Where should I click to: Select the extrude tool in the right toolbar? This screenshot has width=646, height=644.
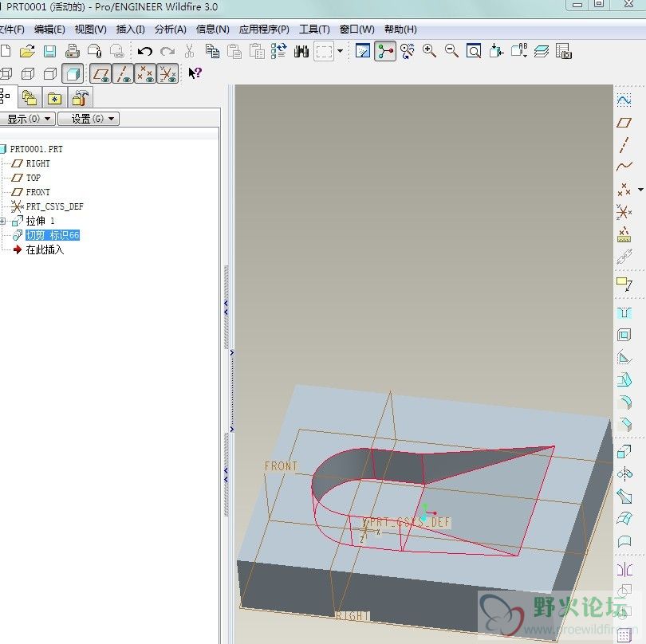624,452
